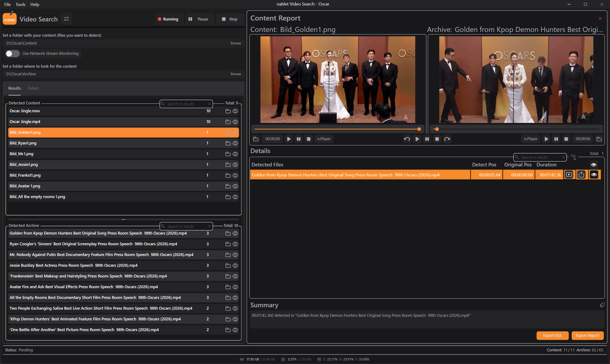Stop the left content preview player

pos(309,139)
